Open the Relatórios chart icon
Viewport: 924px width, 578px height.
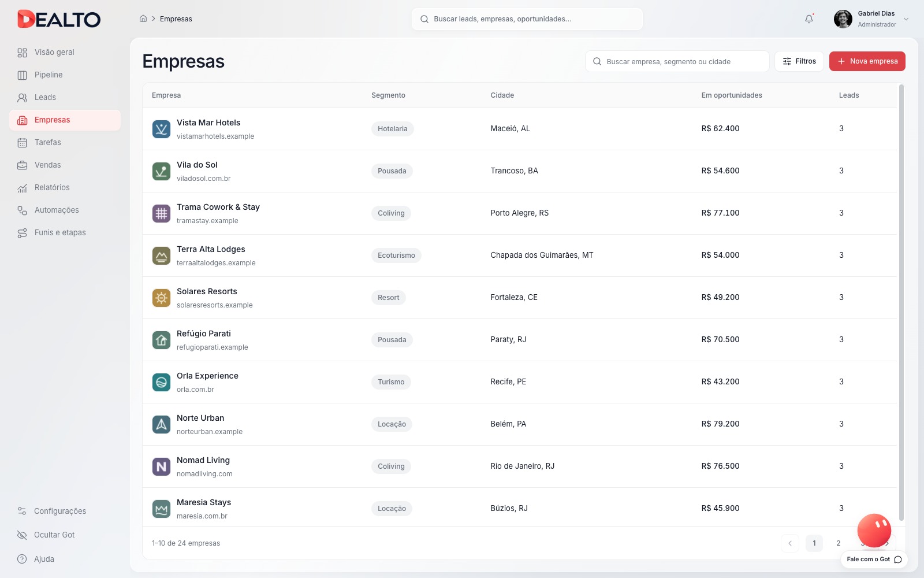23,188
